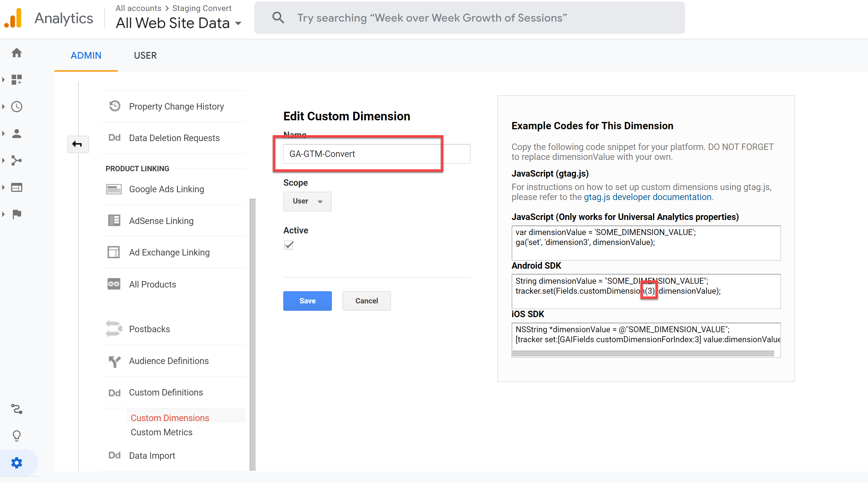Click the search magnifier icon

point(278,17)
